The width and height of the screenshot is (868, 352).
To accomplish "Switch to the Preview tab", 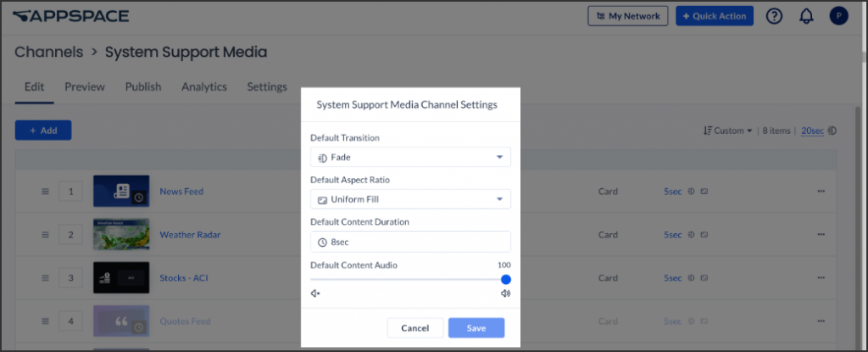I will [x=85, y=87].
